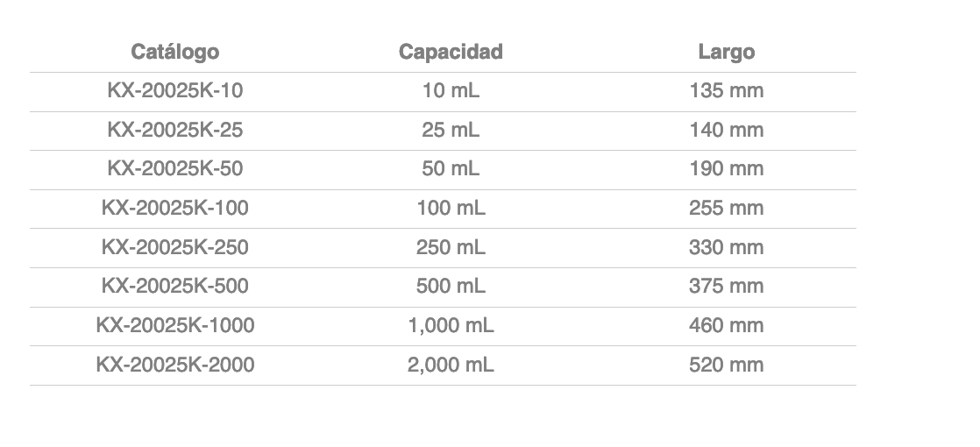Select the 100 mL capacity value
The image size is (980, 447).
[451, 208]
